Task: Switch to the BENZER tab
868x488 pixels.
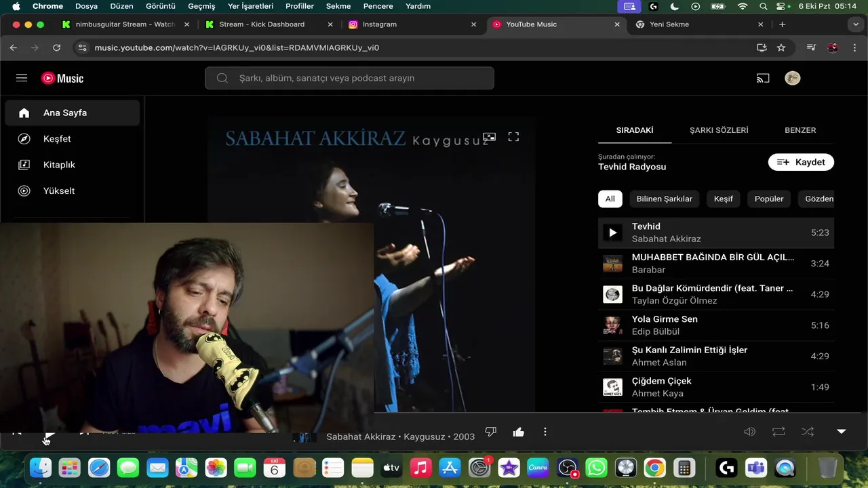Action: pyautogui.click(x=800, y=130)
